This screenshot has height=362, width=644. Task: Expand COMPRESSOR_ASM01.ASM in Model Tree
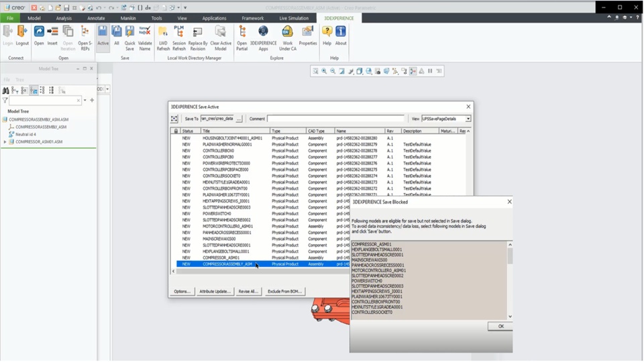point(5,142)
